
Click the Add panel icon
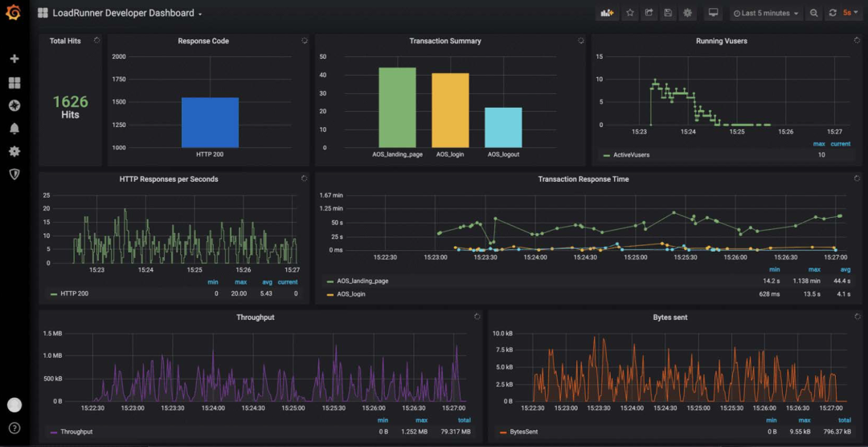(606, 13)
